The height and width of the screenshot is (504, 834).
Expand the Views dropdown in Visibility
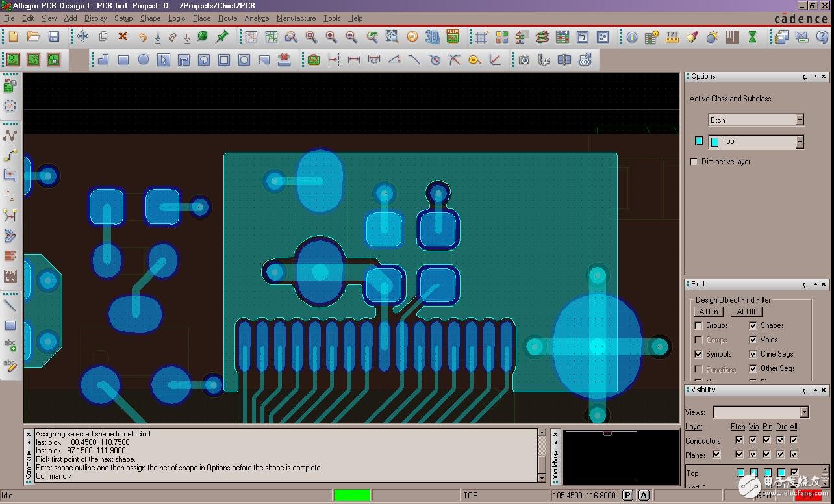click(804, 412)
